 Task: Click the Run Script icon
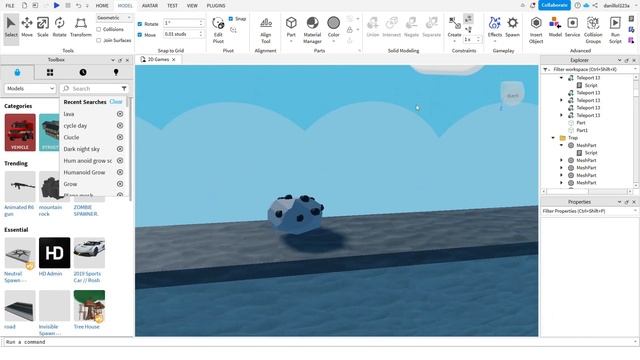[615, 30]
